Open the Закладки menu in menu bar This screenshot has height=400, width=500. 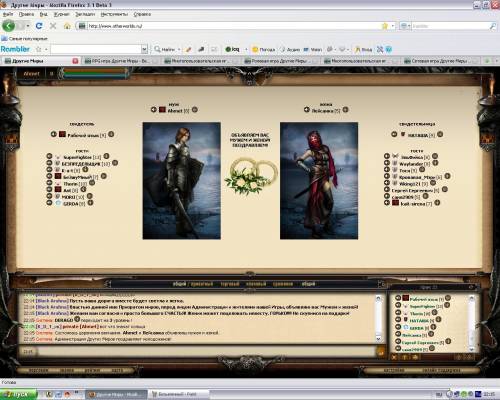point(85,14)
